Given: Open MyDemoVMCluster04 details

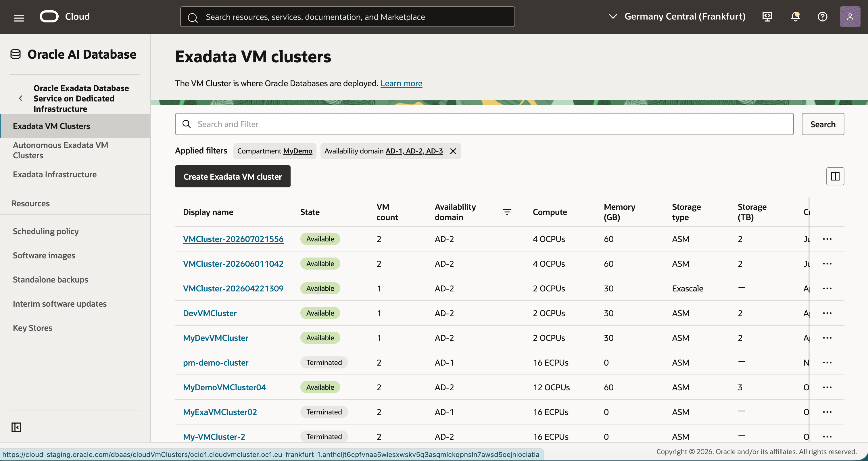Looking at the screenshot, I should (x=224, y=387).
